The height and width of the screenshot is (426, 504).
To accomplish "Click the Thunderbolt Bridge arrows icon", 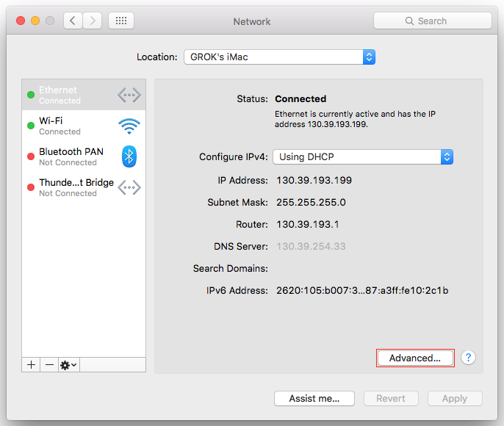I will click(x=129, y=187).
